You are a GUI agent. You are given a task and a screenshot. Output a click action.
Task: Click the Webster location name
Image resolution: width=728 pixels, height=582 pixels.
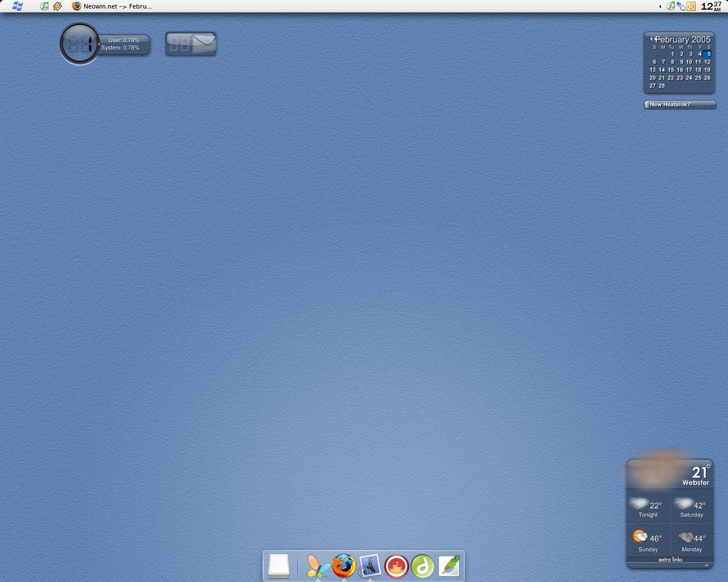[696, 483]
